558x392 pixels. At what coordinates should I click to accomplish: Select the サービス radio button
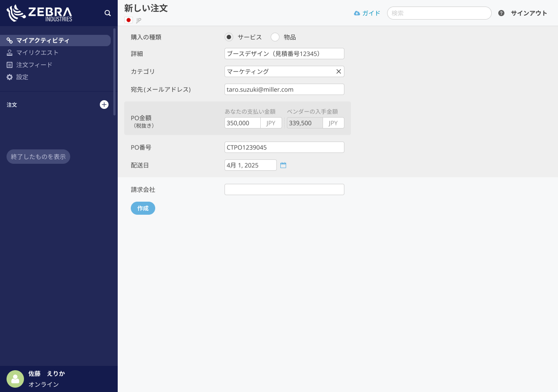[229, 37]
